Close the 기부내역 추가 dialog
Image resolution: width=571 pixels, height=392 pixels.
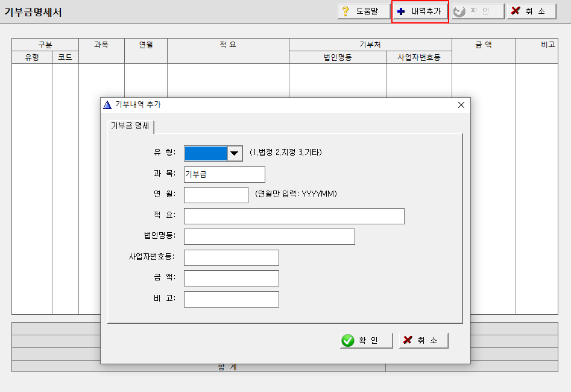461,105
